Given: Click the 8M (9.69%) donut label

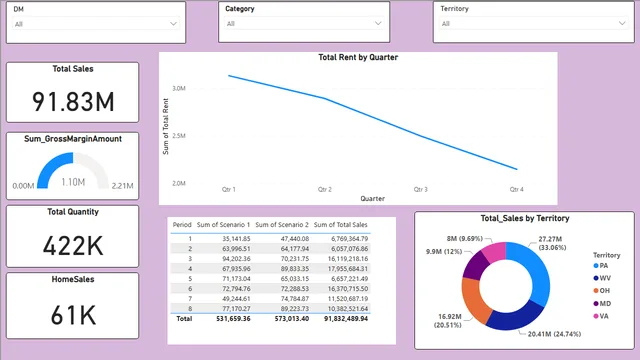Looking at the screenshot, I should (x=464, y=239).
